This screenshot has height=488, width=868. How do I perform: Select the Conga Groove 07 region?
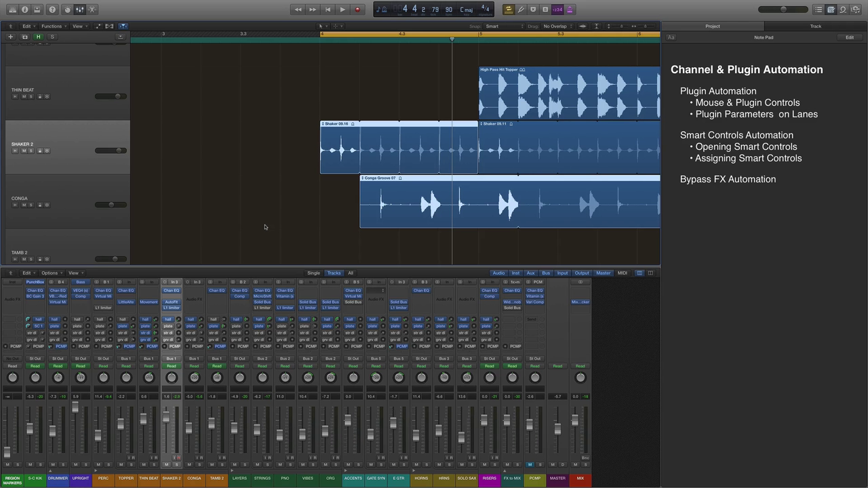510,201
